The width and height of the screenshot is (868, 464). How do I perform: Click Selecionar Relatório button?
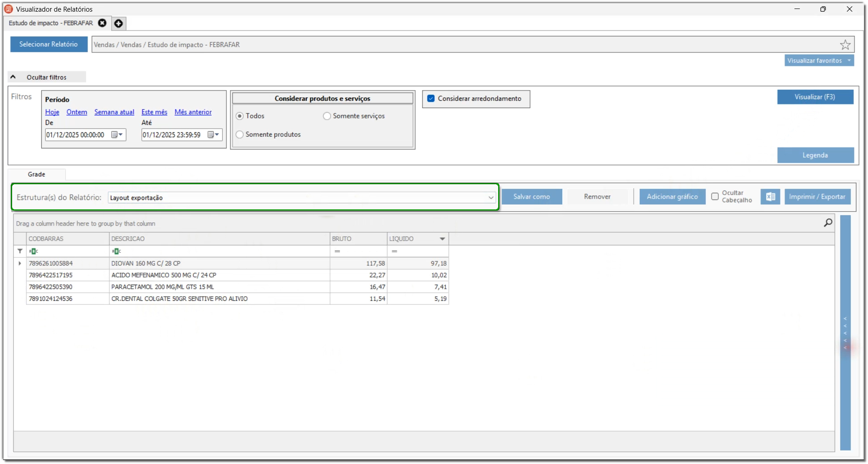[x=49, y=44]
